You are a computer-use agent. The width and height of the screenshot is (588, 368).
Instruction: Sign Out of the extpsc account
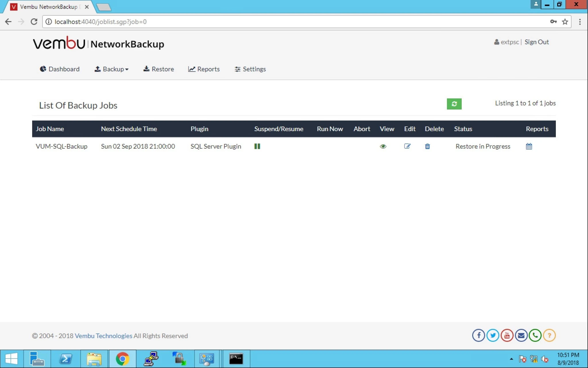(x=537, y=42)
